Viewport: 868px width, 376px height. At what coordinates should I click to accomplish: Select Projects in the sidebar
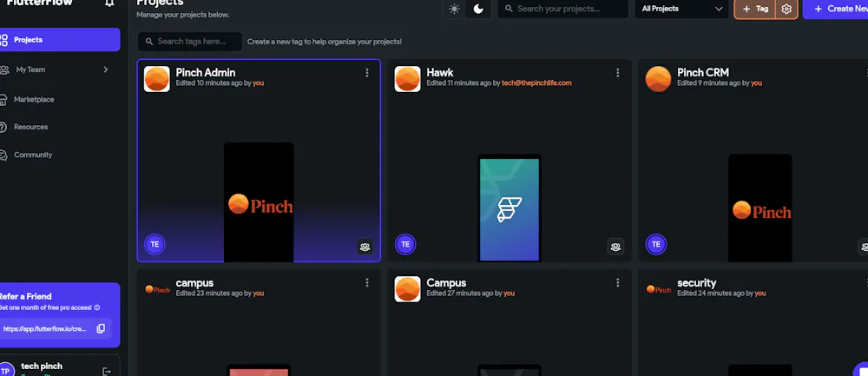click(x=58, y=40)
